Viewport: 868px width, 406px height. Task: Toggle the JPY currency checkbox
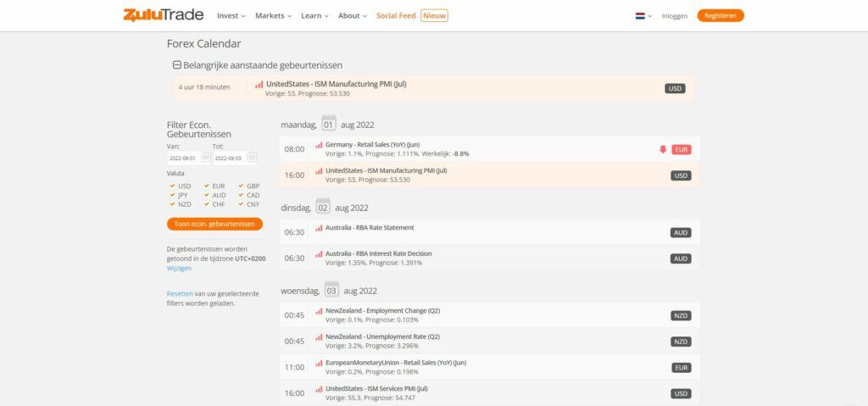point(173,195)
